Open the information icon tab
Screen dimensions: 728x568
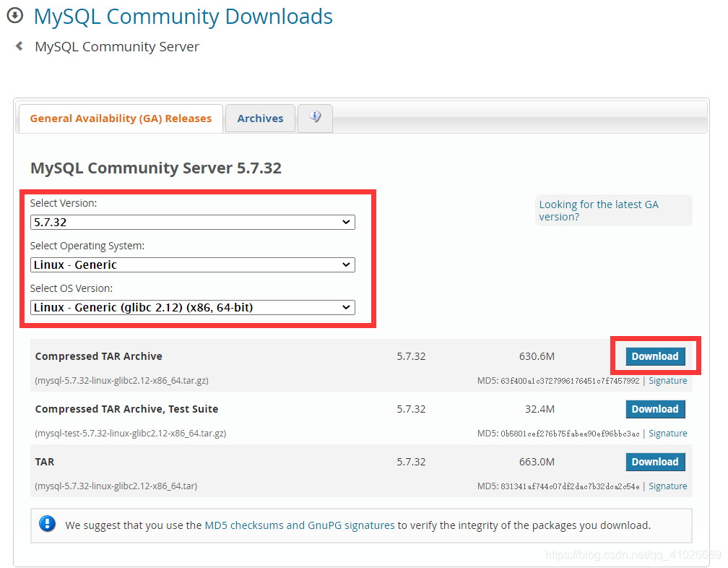coord(315,118)
